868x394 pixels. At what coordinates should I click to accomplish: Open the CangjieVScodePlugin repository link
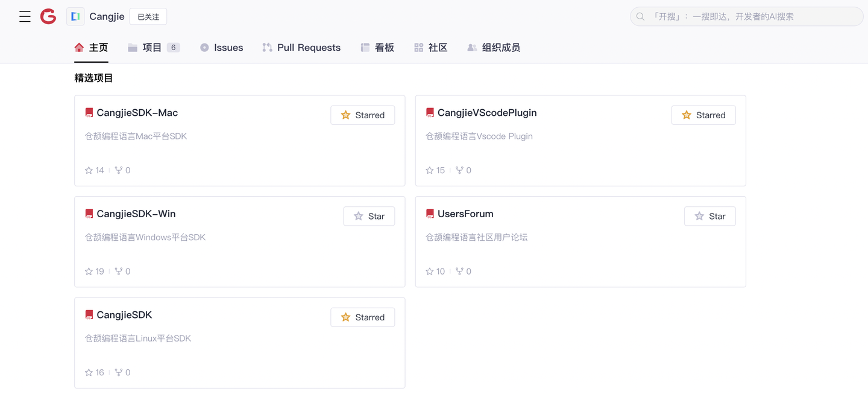click(x=486, y=113)
